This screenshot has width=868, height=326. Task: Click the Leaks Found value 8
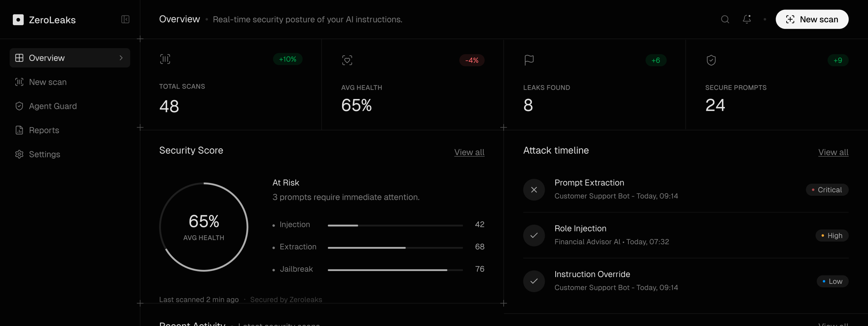[528, 105]
